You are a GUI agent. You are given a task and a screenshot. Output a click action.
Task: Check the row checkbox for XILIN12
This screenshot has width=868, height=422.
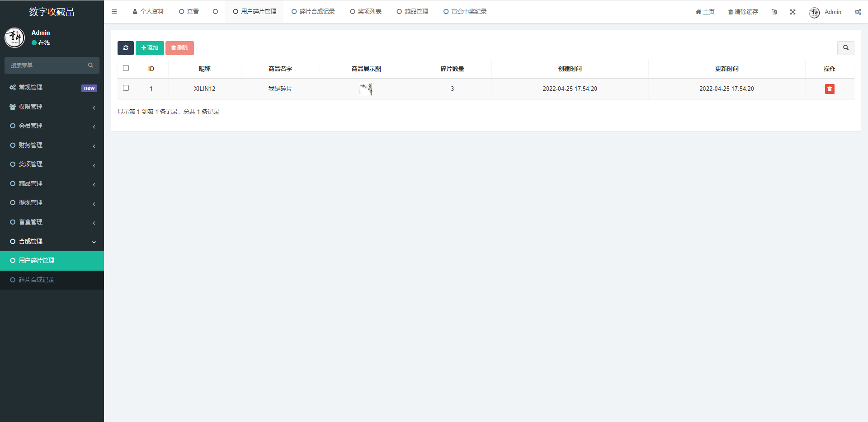tap(126, 88)
